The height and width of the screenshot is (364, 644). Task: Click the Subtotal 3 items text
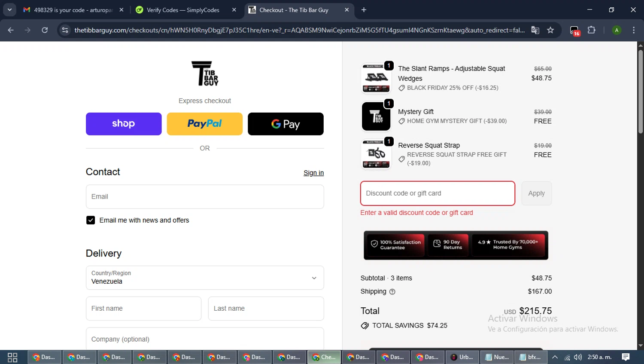pos(386,278)
